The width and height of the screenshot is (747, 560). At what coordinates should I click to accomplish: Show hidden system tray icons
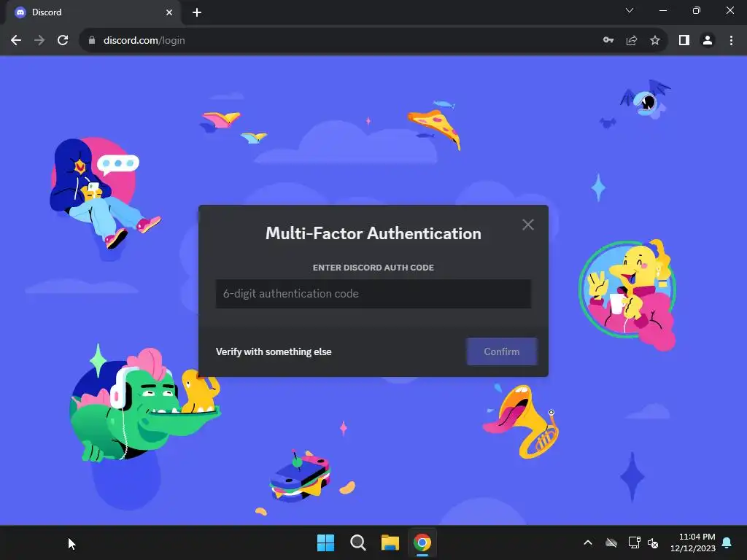tap(588, 542)
